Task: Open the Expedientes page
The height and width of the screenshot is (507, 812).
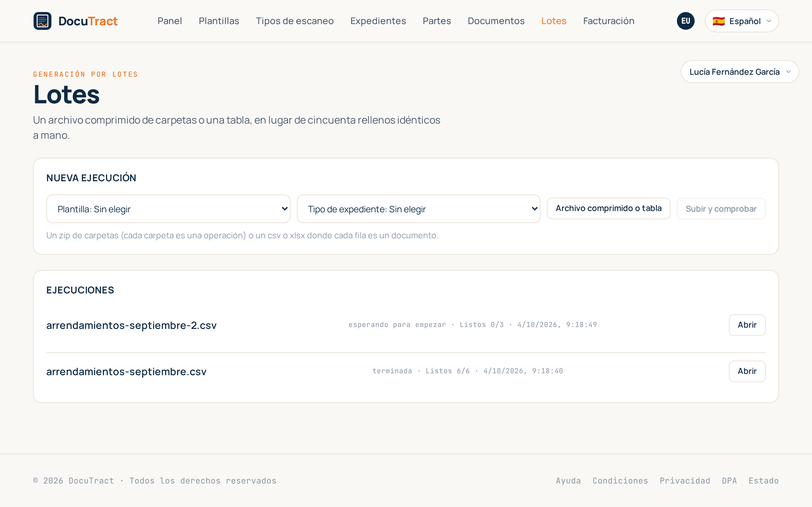Action: click(378, 21)
